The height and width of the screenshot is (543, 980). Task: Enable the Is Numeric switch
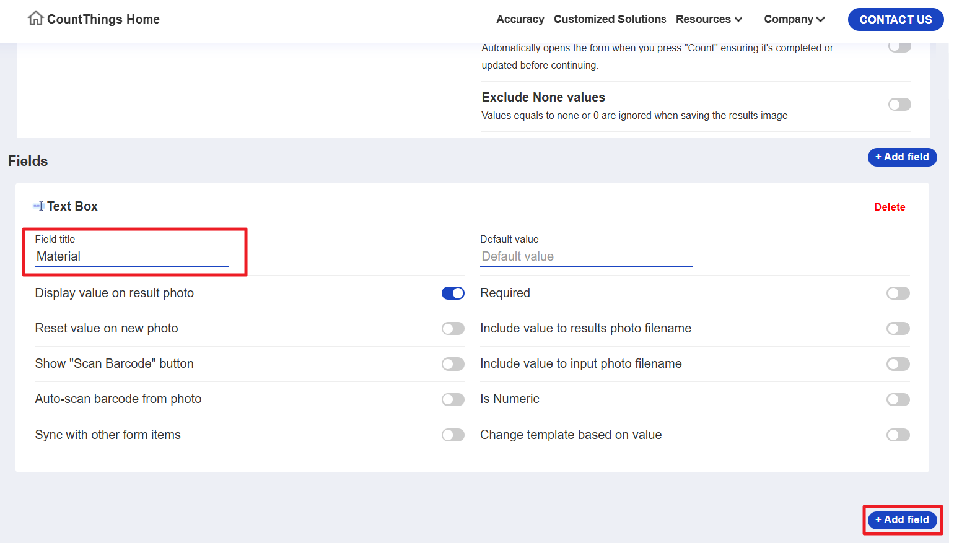pyautogui.click(x=898, y=399)
